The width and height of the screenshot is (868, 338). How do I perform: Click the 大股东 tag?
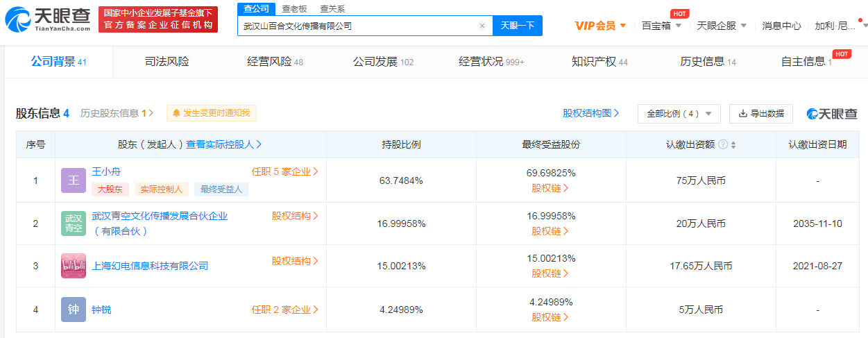pyautogui.click(x=110, y=189)
